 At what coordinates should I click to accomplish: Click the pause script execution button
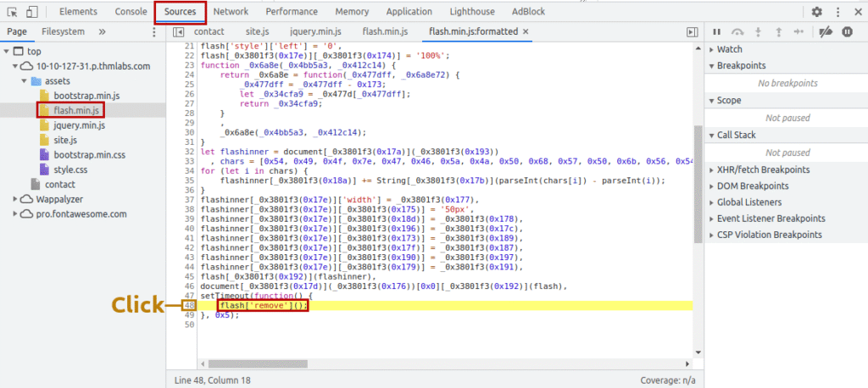(717, 31)
